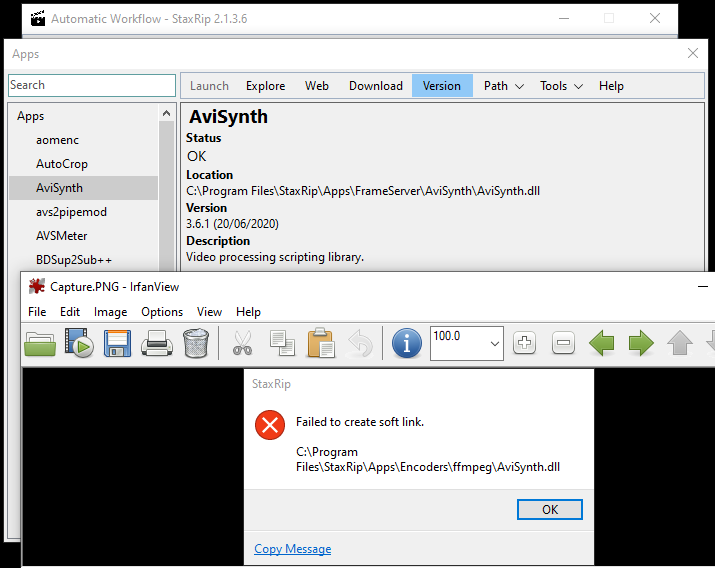Click the AviSynth.dll location path text
Image resolution: width=715 pixels, height=568 pixels.
coord(363,191)
